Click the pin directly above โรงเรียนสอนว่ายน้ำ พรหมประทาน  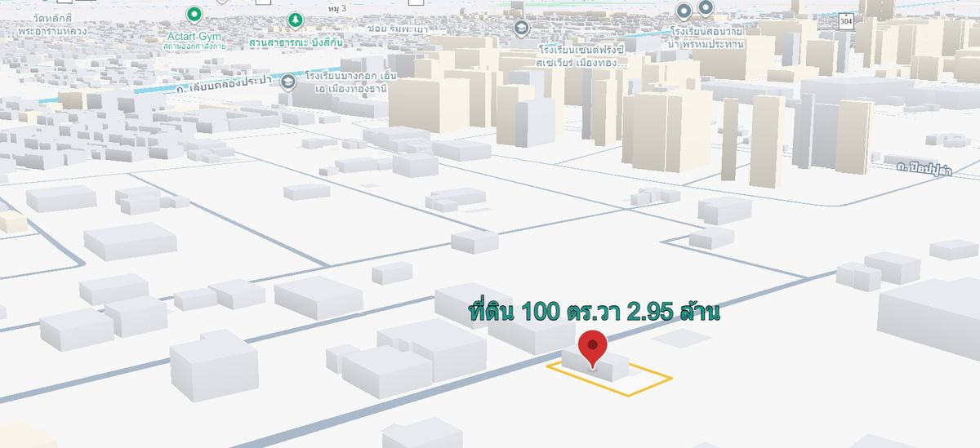tap(706, 8)
